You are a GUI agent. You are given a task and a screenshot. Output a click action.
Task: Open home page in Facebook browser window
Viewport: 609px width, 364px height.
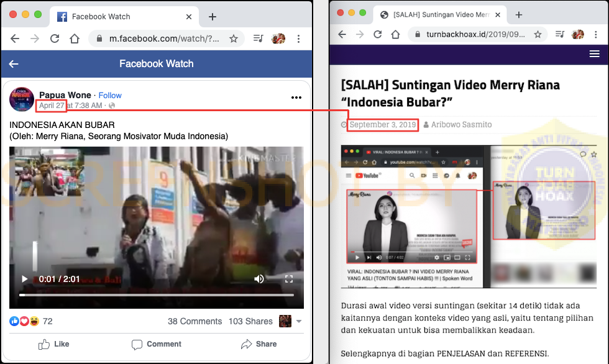pyautogui.click(x=75, y=39)
